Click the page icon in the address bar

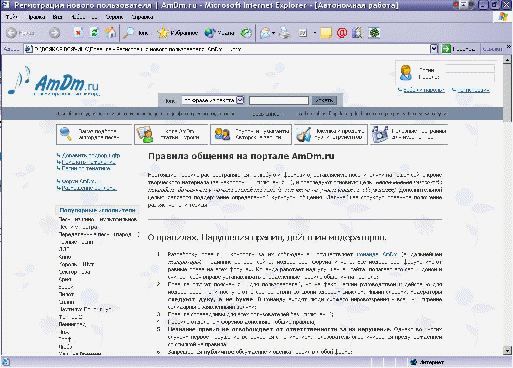pyautogui.click(x=29, y=49)
